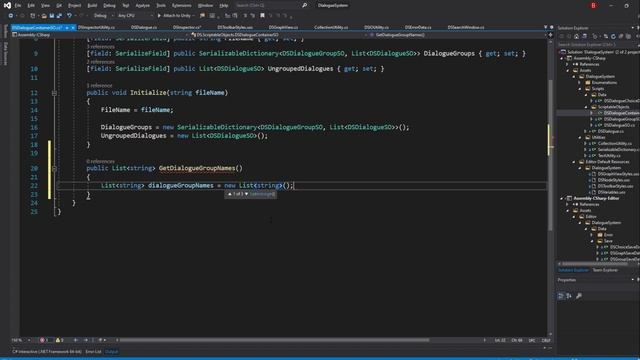Switch to the DSInspector.cs tab

(x=187, y=27)
